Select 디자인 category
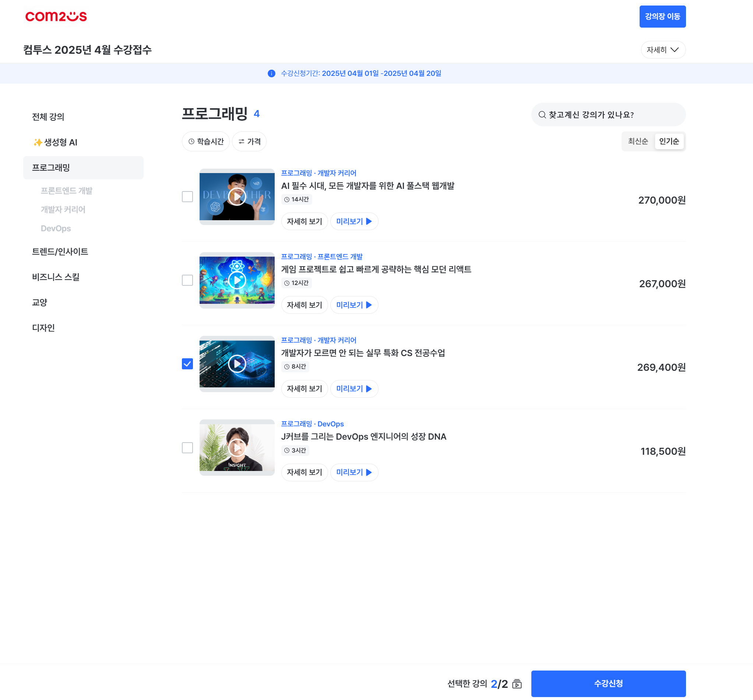The width and height of the screenshot is (753, 700). coord(43,328)
